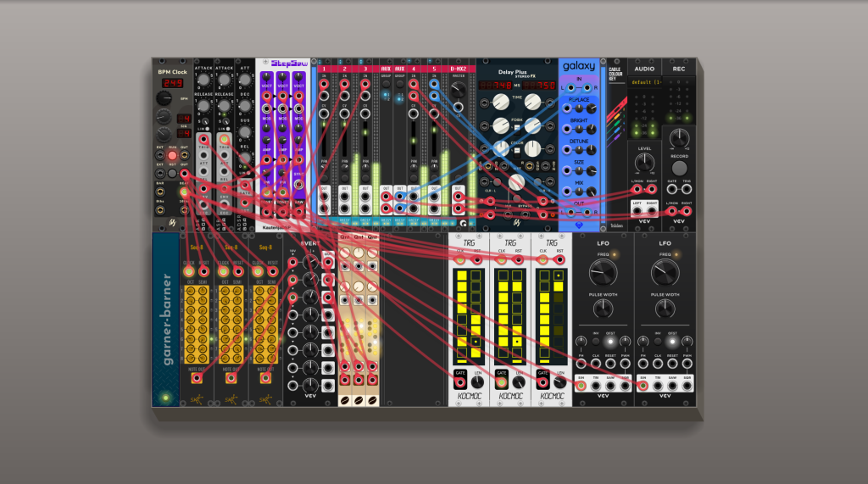
Task: Click PULSE WIDTH knob on the left LFO
Action: coord(603,309)
